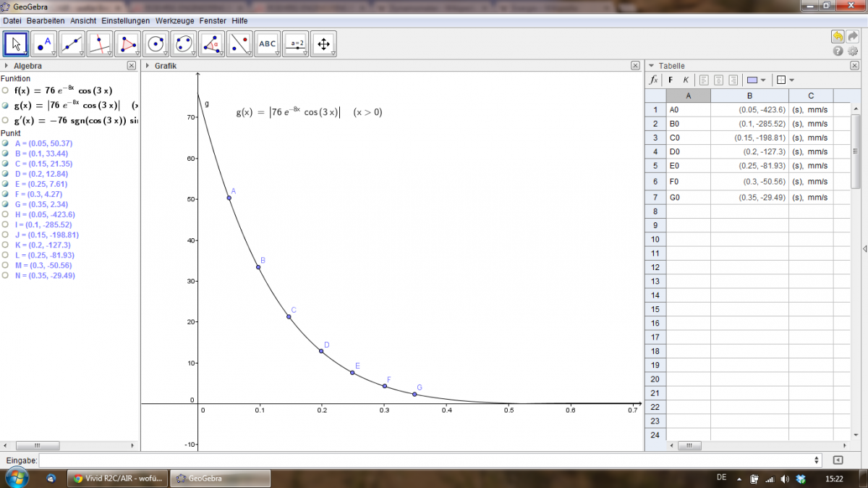This screenshot has width=868, height=488.
Task: Toggle visibility of function f(x)
Action: pos(5,91)
